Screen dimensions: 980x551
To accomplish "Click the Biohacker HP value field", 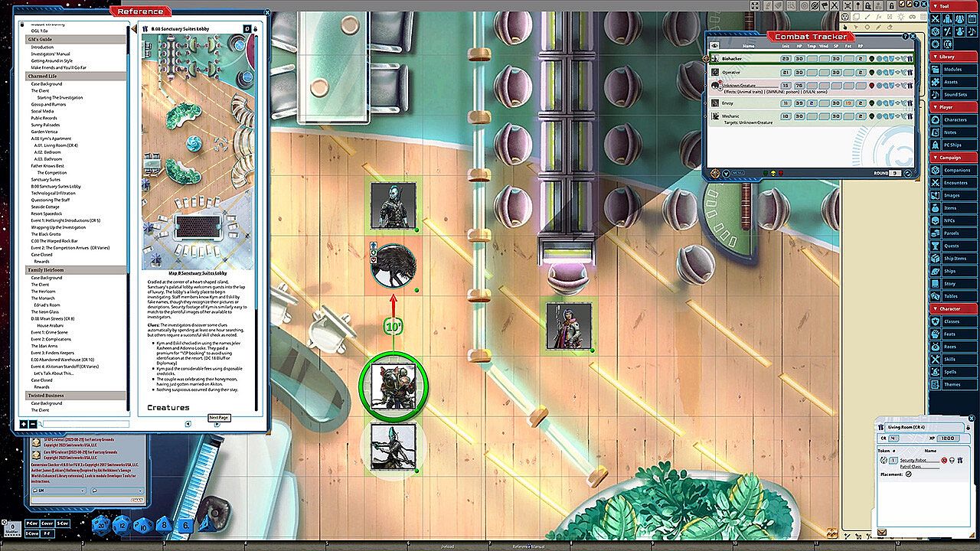I will pos(799,58).
